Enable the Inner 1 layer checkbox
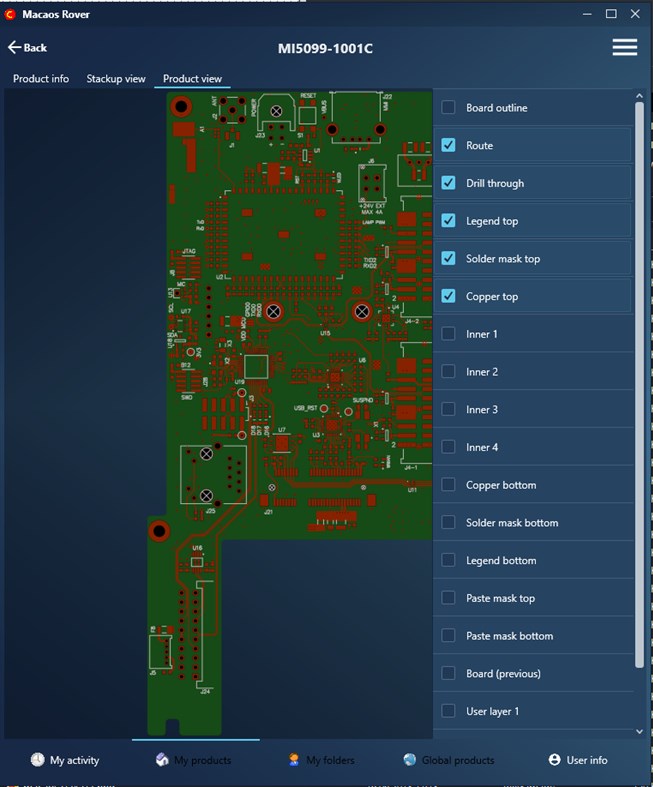This screenshot has height=787, width=653. pos(448,334)
